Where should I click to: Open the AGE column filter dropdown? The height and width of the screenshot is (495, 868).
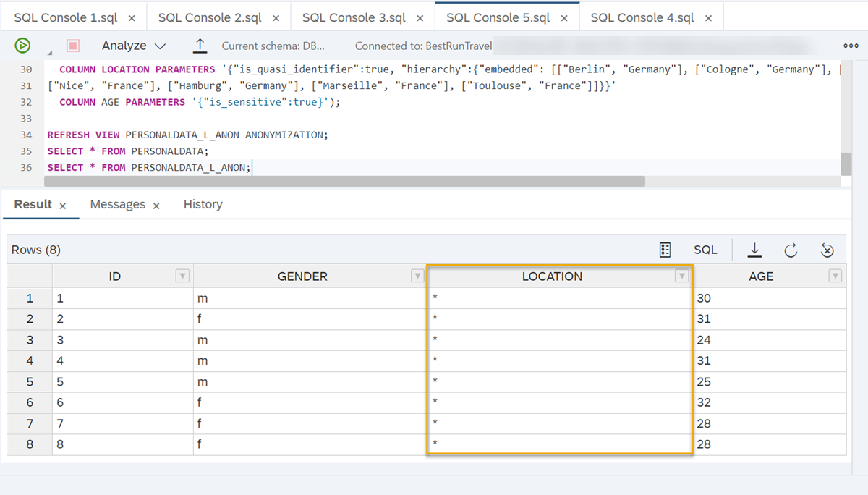coord(835,276)
